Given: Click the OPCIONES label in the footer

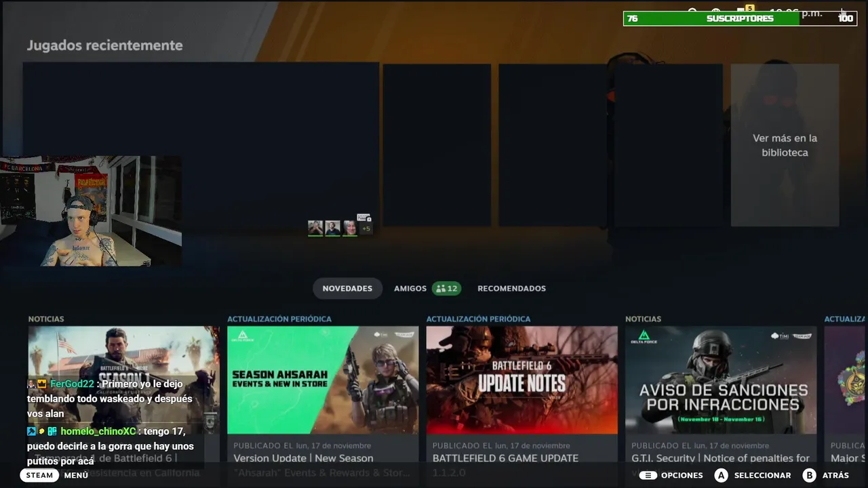Looking at the screenshot, I should coord(682,475).
